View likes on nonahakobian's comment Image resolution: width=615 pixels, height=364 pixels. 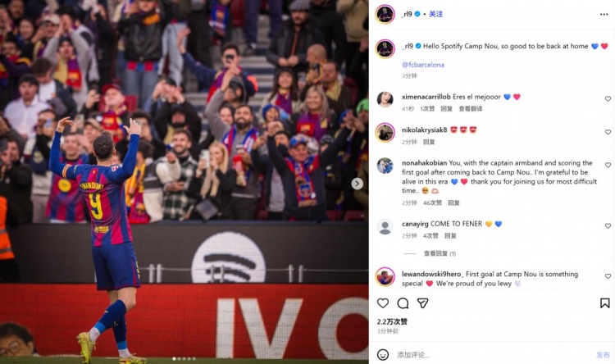[x=432, y=202]
